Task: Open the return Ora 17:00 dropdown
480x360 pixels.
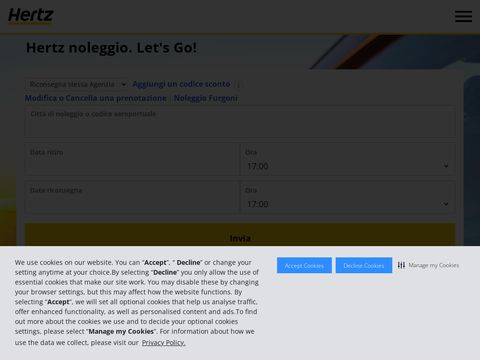Action: pos(348,197)
